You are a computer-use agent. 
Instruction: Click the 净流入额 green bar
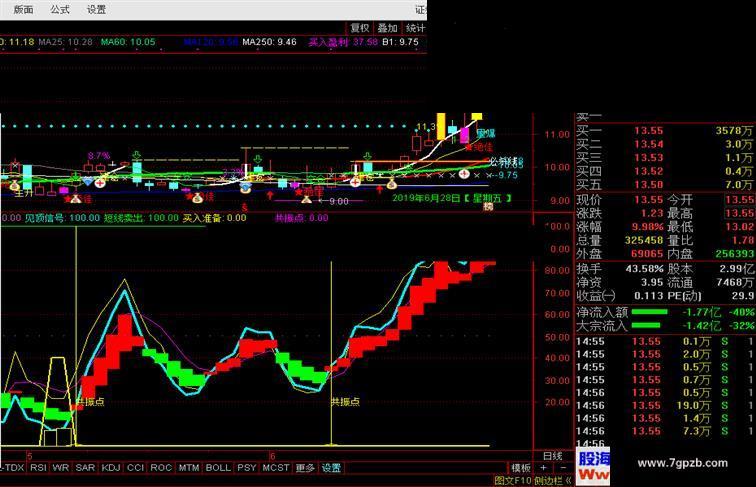[649, 312]
